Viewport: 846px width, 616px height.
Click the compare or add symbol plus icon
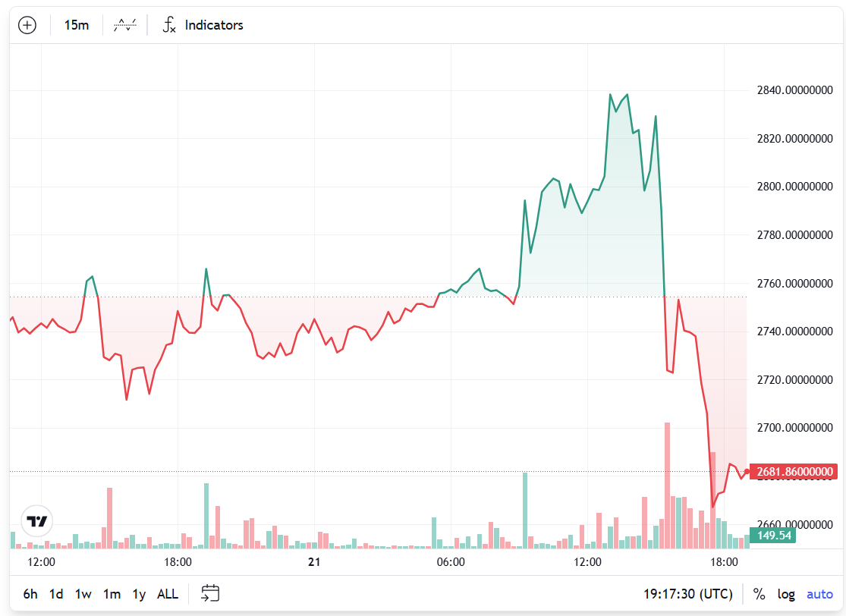[x=27, y=25]
